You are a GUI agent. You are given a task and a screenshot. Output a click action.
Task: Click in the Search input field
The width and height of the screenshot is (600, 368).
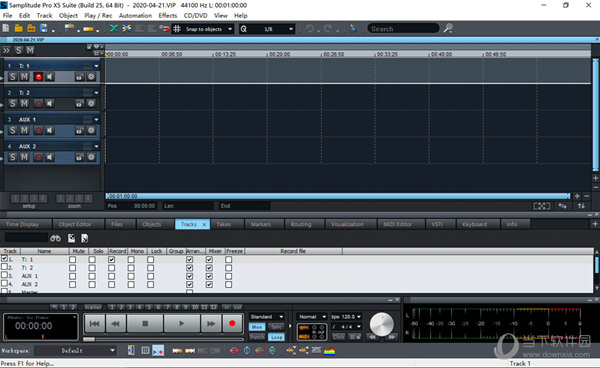[x=403, y=28]
